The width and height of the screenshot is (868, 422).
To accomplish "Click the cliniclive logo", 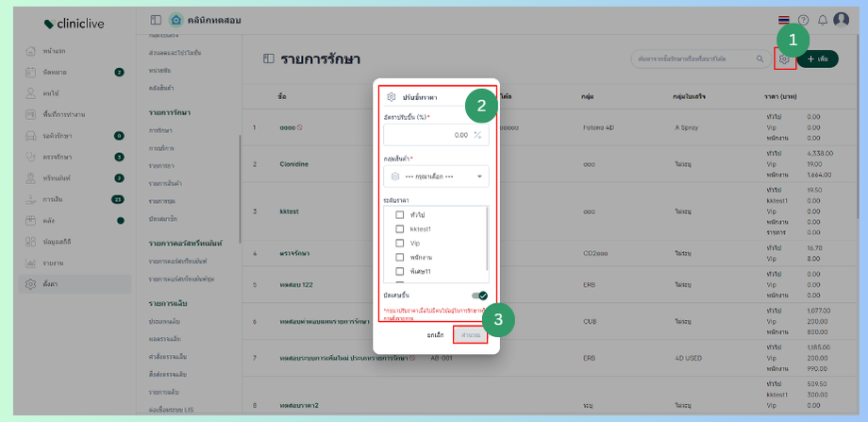I will point(75,24).
